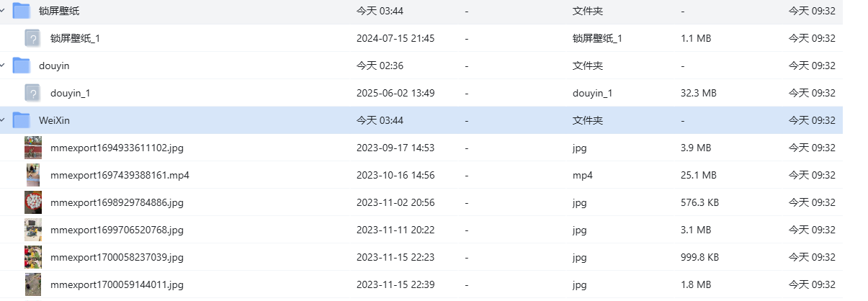
Task: Select the file named 锁屏壁纸_1
Action: pyautogui.click(x=75, y=38)
